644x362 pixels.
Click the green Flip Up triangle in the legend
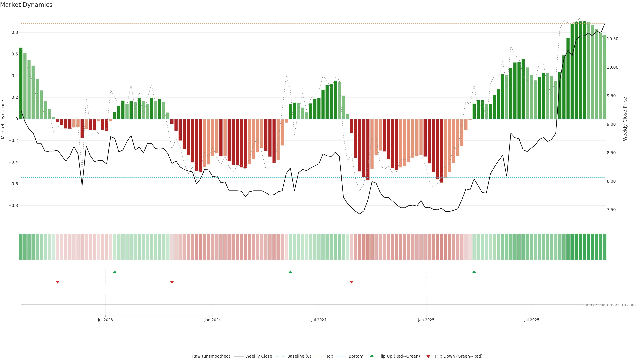(x=372, y=356)
